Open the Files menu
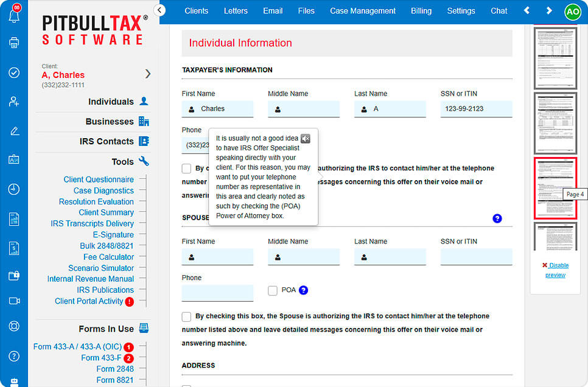The width and height of the screenshot is (588, 387). [x=306, y=11]
